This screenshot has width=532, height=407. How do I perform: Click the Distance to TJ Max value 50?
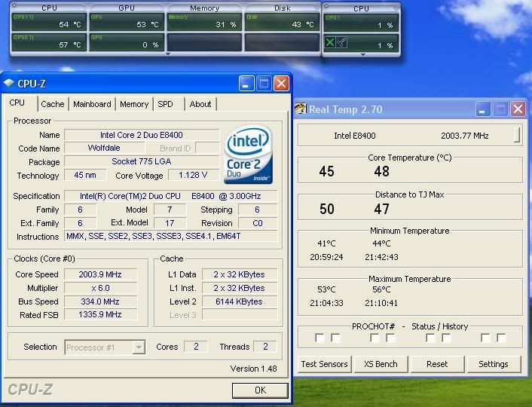[x=327, y=209]
